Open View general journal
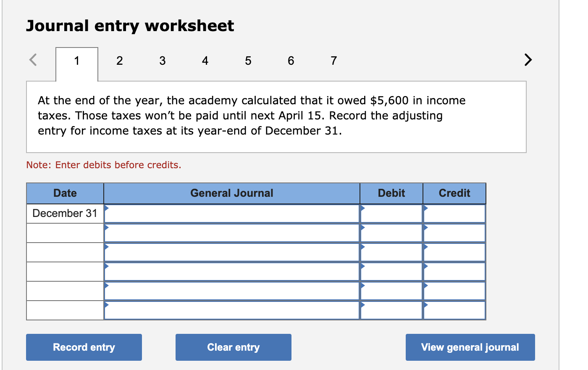The height and width of the screenshot is (370, 588). coord(470,347)
